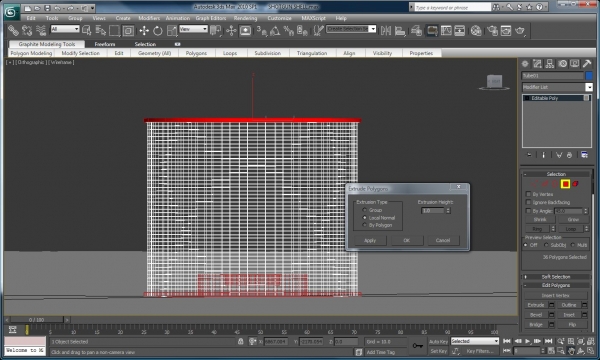Click the Extrusion Height spinner arrows
This screenshot has width=600, height=360.
[x=448, y=210]
